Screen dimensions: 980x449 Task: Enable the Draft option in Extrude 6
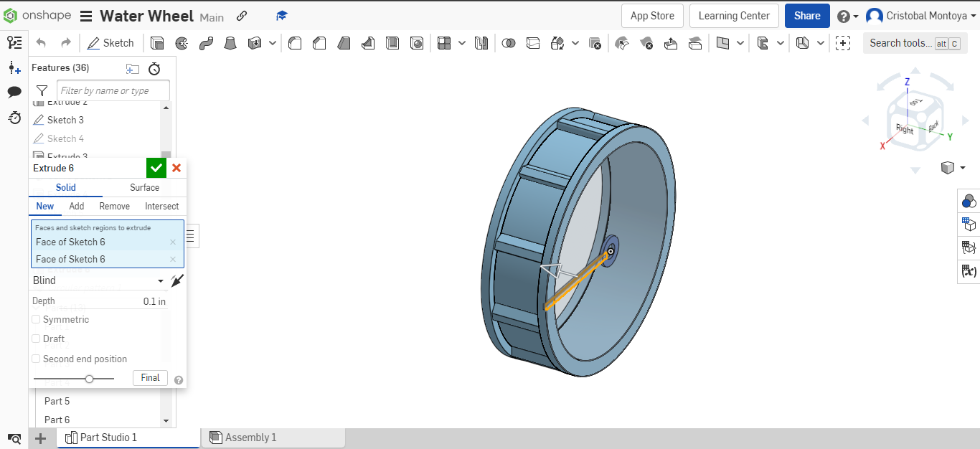pos(37,339)
